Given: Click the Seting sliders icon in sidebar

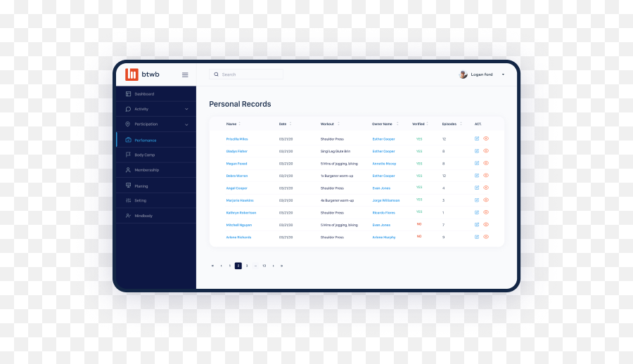Looking at the screenshot, I should (129, 200).
